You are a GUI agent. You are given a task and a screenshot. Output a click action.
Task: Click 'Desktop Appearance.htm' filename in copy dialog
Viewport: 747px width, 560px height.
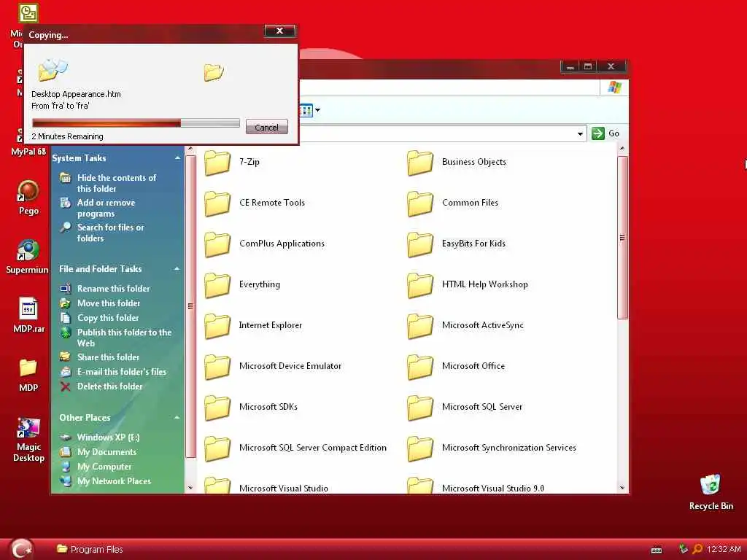(76, 94)
